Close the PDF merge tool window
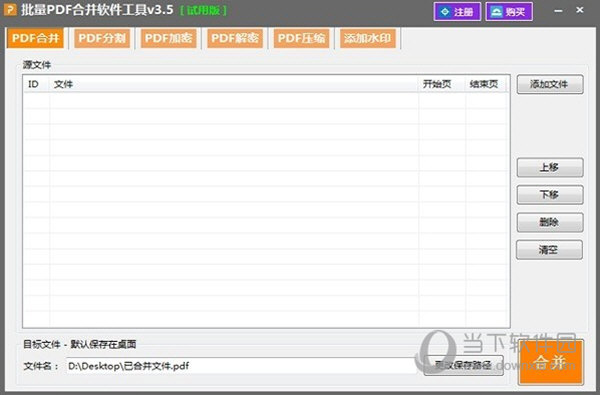 (x=580, y=10)
